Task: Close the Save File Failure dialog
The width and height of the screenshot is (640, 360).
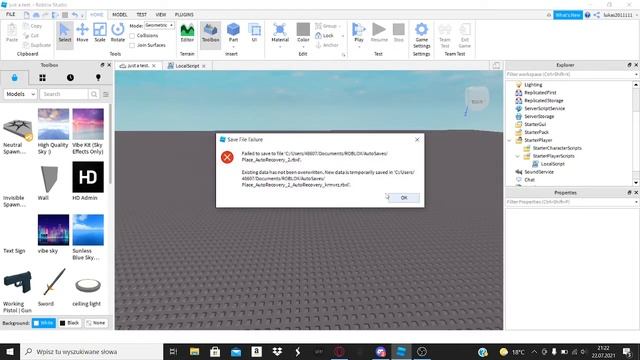Action: (417, 140)
